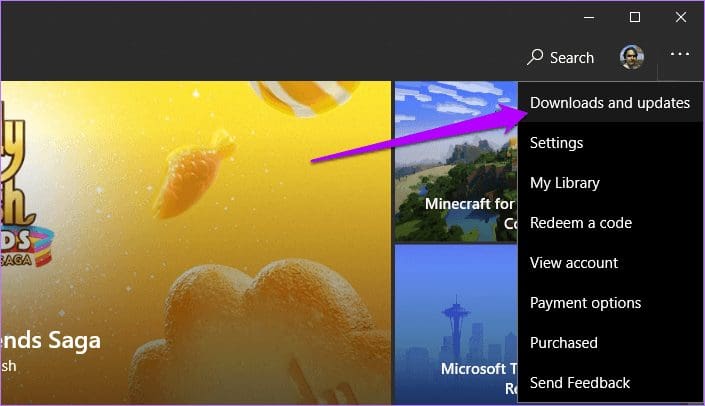Minimize the Microsoft Store window

coord(589,18)
